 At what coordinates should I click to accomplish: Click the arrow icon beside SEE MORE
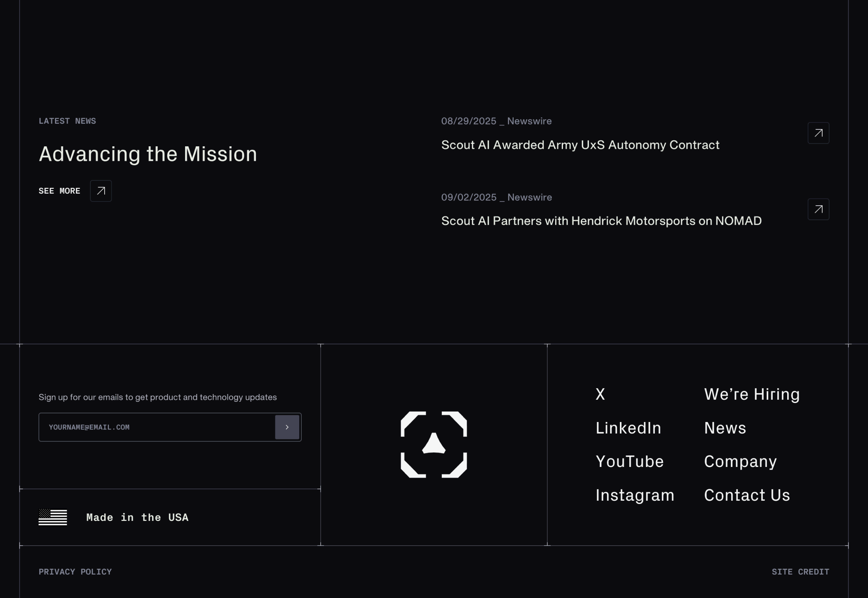click(101, 191)
